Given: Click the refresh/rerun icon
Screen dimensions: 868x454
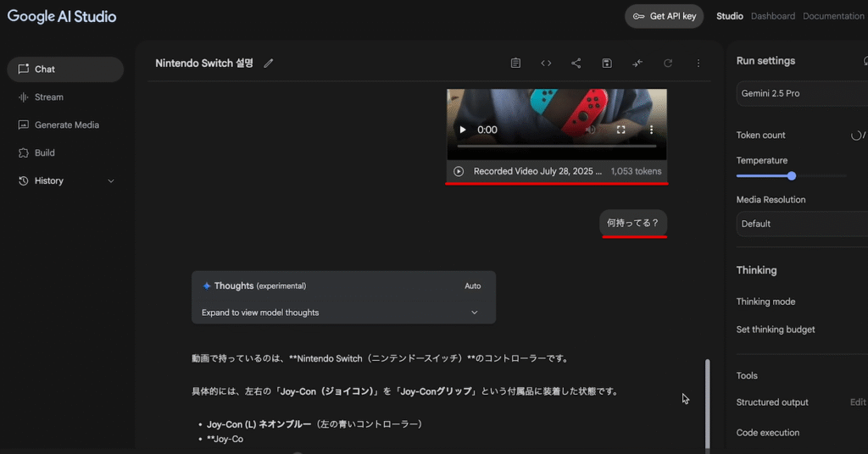Looking at the screenshot, I should click(x=668, y=63).
